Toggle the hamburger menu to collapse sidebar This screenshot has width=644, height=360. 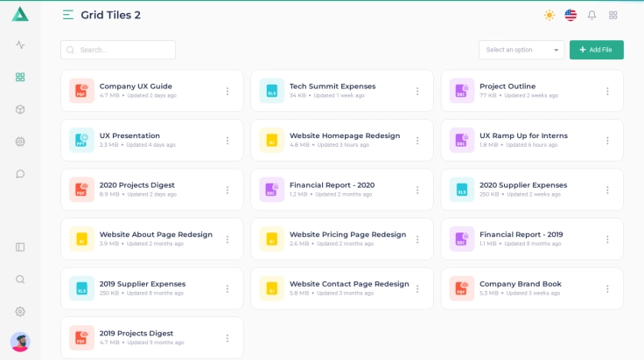(x=68, y=15)
